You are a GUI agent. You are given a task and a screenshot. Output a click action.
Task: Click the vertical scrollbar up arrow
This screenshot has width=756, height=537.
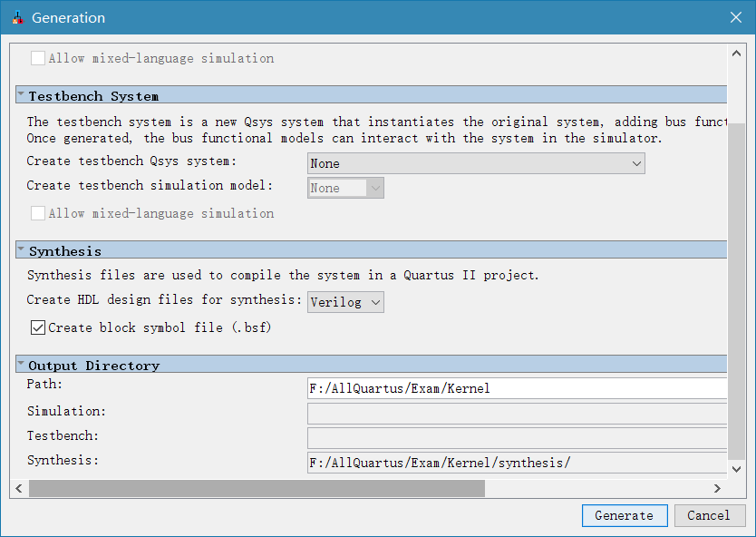(736, 54)
